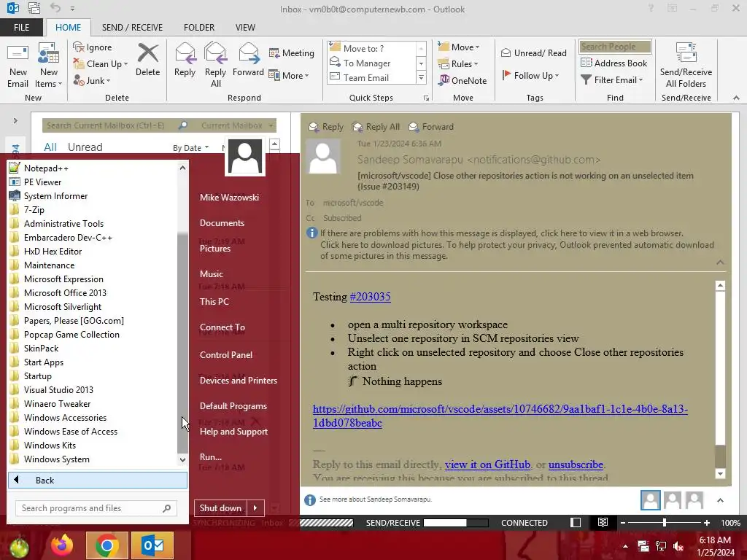Open the Clean Up dropdown
747x560 pixels.
click(125, 64)
